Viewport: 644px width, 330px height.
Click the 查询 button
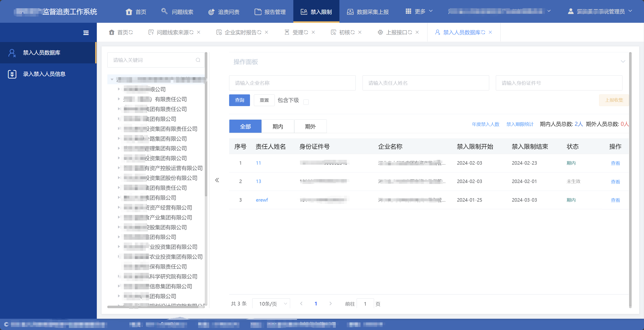coord(239,100)
